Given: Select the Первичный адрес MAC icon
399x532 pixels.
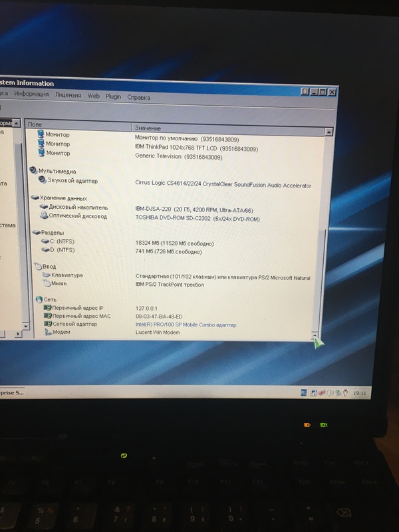Looking at the screenshot, I should (48, 316).
